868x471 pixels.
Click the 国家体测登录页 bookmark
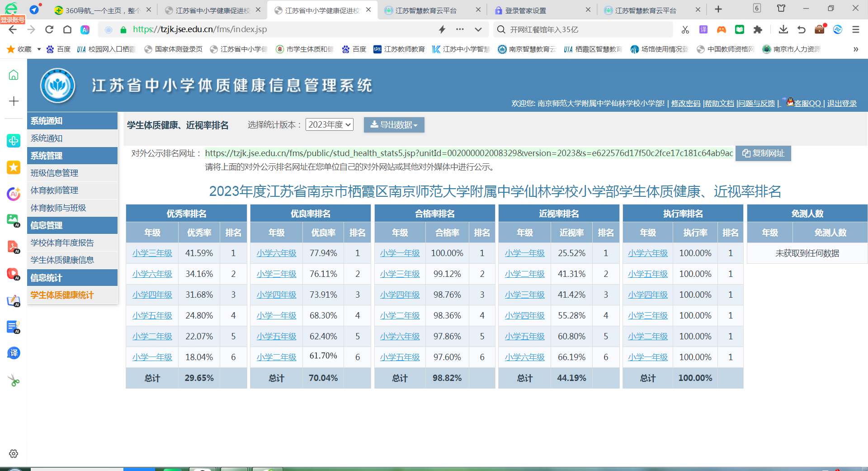pyautogui.click(x=174, y=49)
